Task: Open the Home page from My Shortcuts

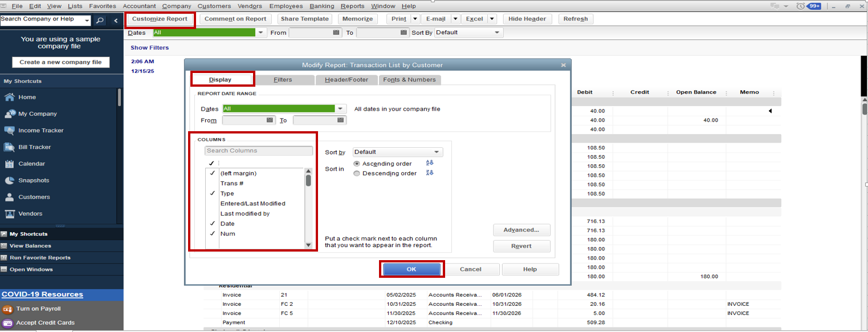Action: 26,97
